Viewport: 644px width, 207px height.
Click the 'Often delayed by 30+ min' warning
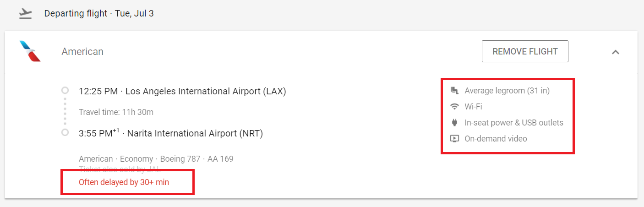124,182
